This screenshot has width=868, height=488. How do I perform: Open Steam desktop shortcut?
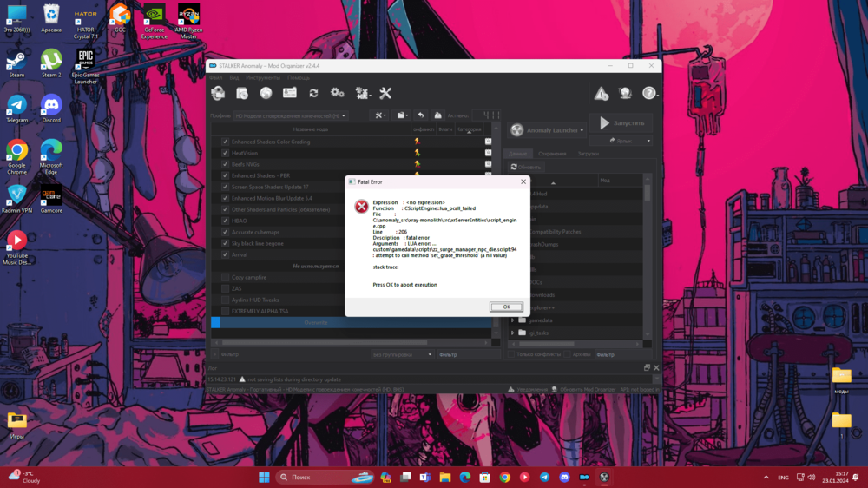click(x=16, y=65)
